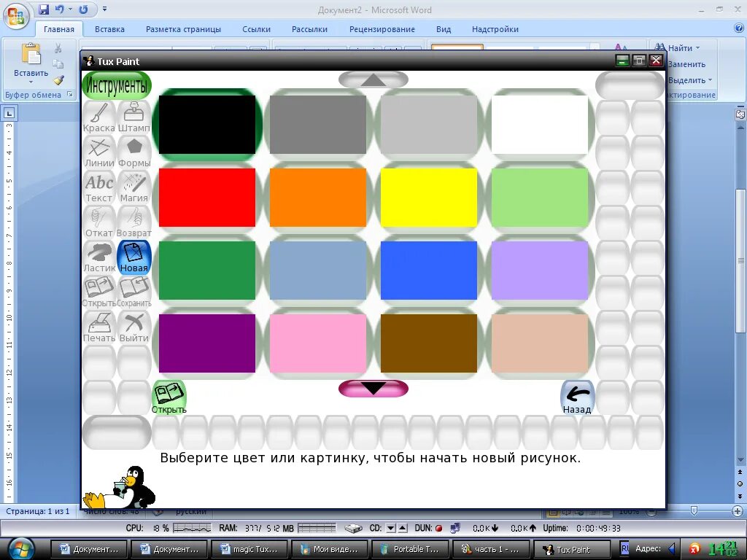Choose the lavender background color

(x=540, y=271)
